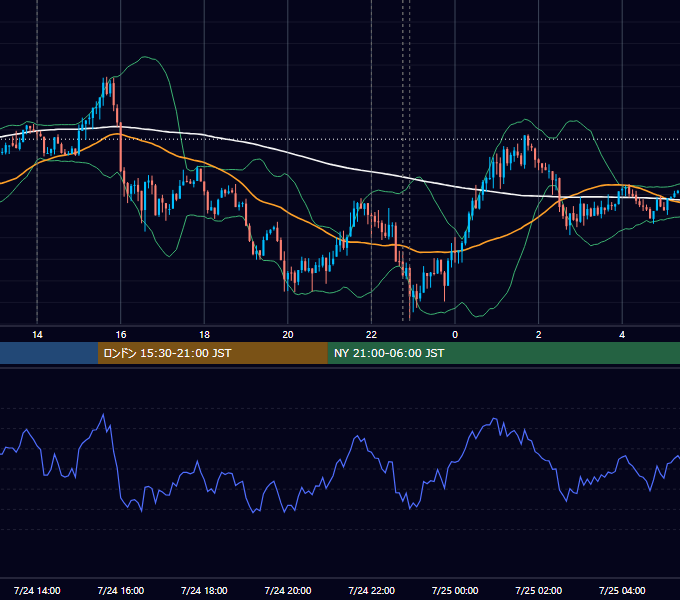
Task: Click the ロンドン 15:30-21:00 JST session bar
Action: point(212,353)
